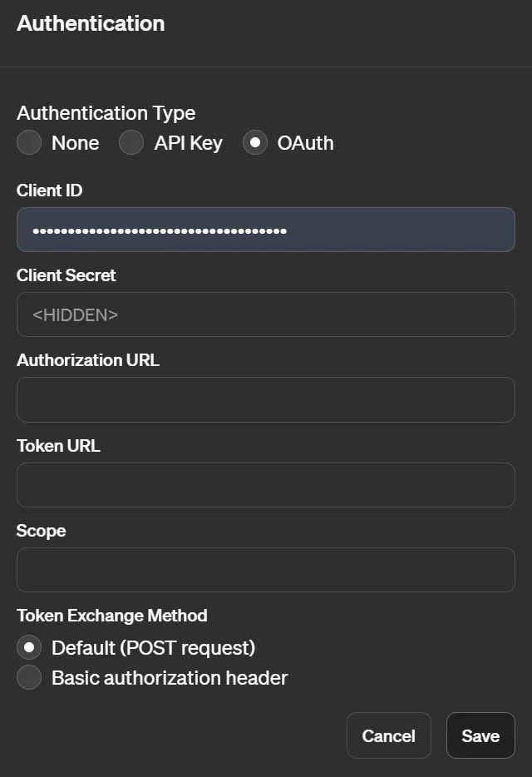Click the Authorization URL text box
Viewport: 532px width, 777px height.
click(266, 399)
